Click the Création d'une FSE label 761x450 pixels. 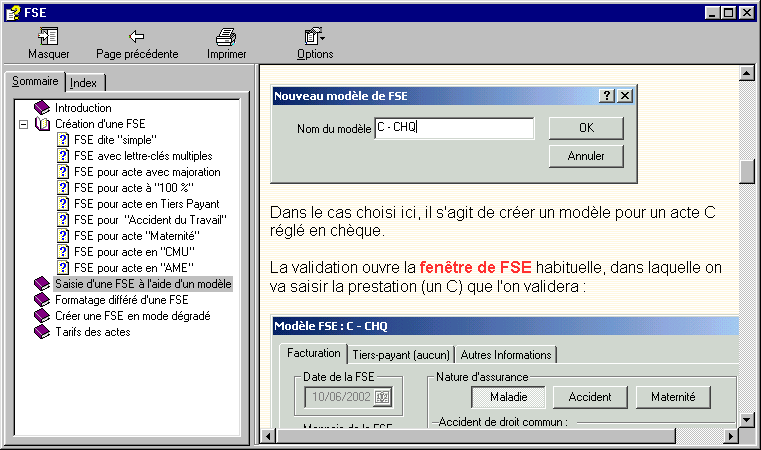100,124
